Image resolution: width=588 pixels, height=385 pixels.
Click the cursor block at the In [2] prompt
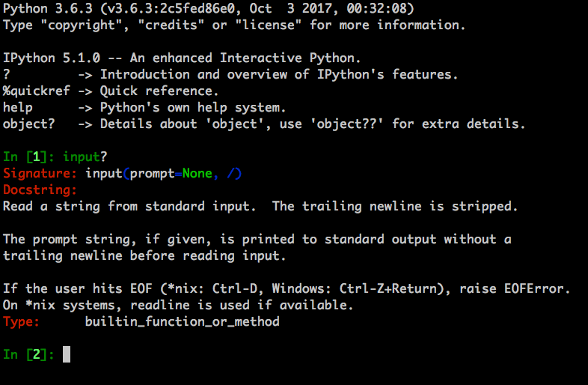(67, 354)
